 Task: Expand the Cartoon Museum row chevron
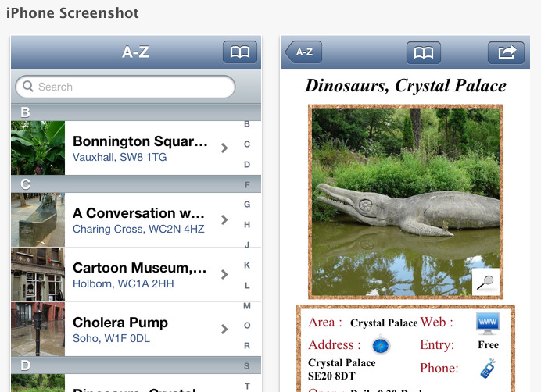pyautogui.click(x=224, y=274)
